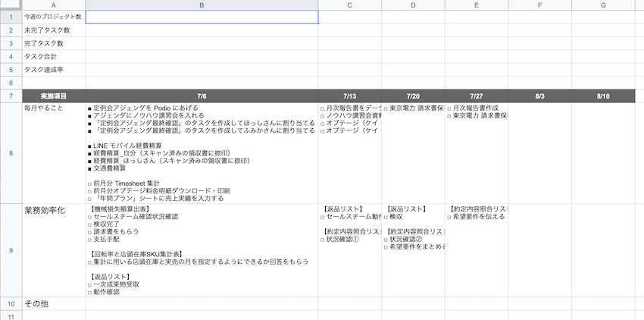Click the その他 cell
Viewport: 644px width, 320px height.
(x=53, y=303)
